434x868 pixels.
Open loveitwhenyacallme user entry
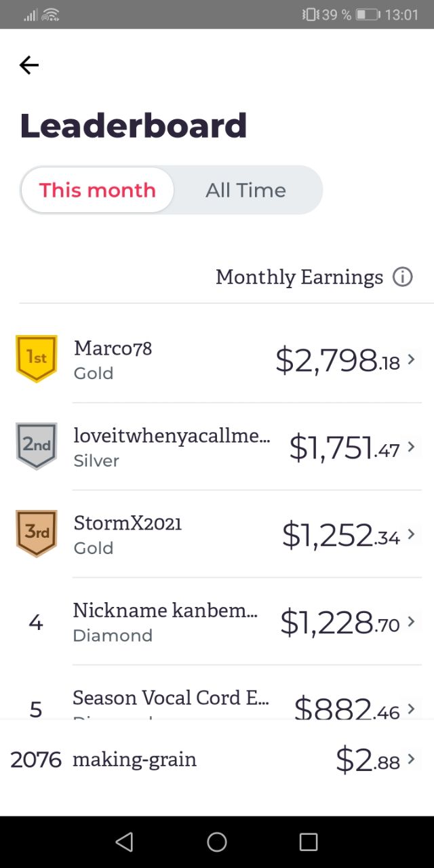217,447
